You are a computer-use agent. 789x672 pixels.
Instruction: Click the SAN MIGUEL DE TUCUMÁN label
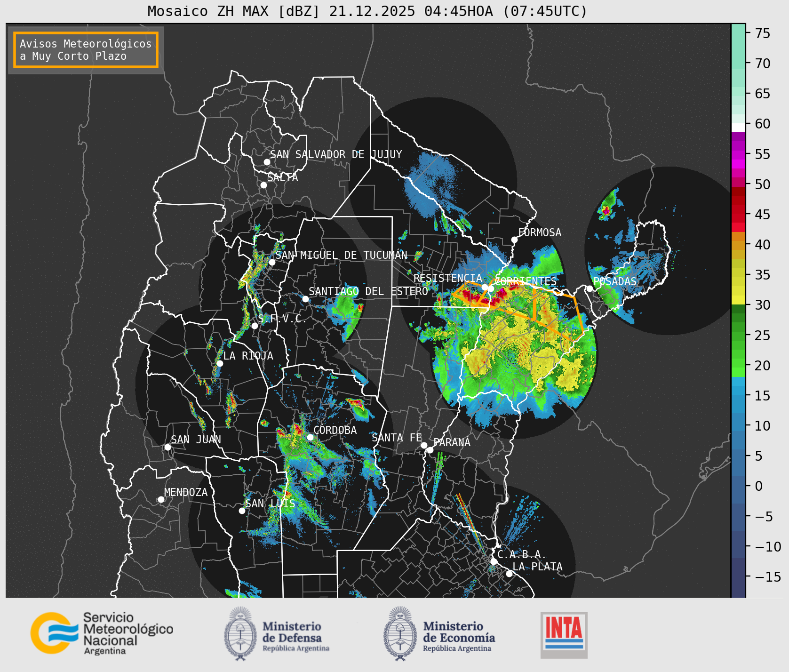click(342, 255)
